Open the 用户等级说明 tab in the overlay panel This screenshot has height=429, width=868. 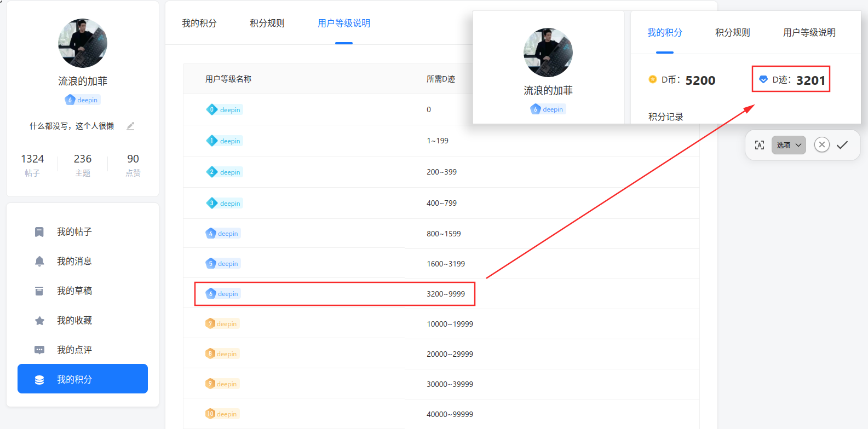click(x=809, y=33)
